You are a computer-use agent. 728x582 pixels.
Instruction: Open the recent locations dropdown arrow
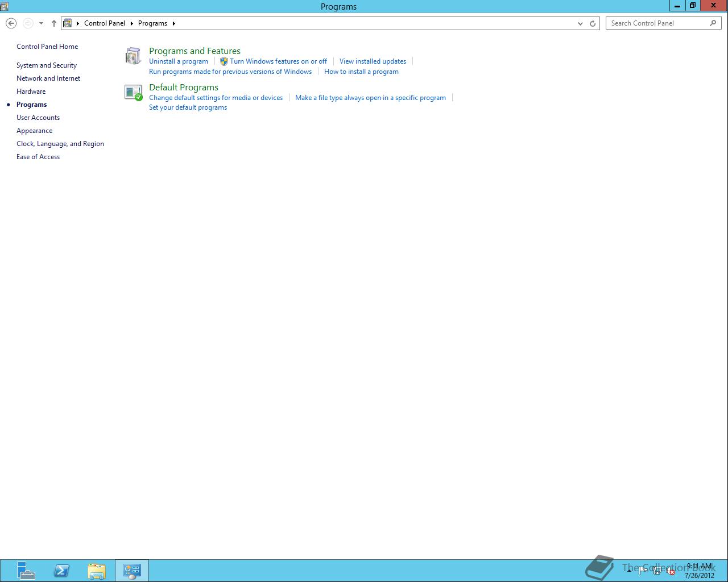pos(41,23)
